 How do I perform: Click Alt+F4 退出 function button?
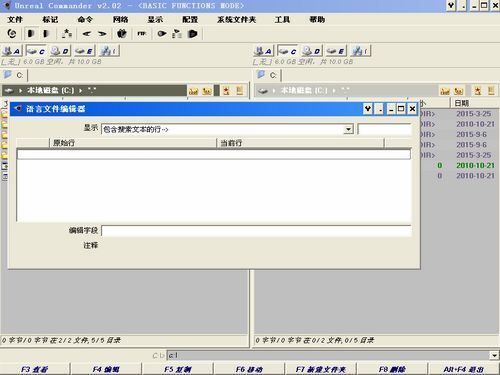click(464, 369)
